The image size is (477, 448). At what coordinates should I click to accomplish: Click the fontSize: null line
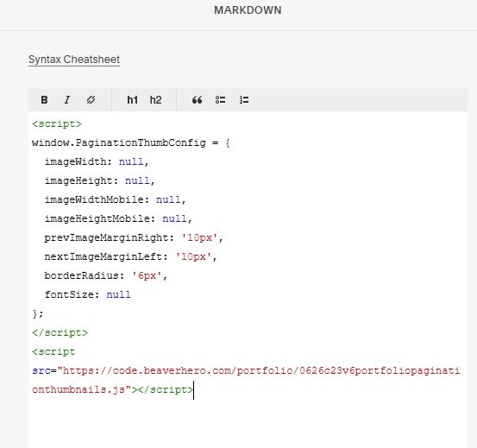point(88,294)
